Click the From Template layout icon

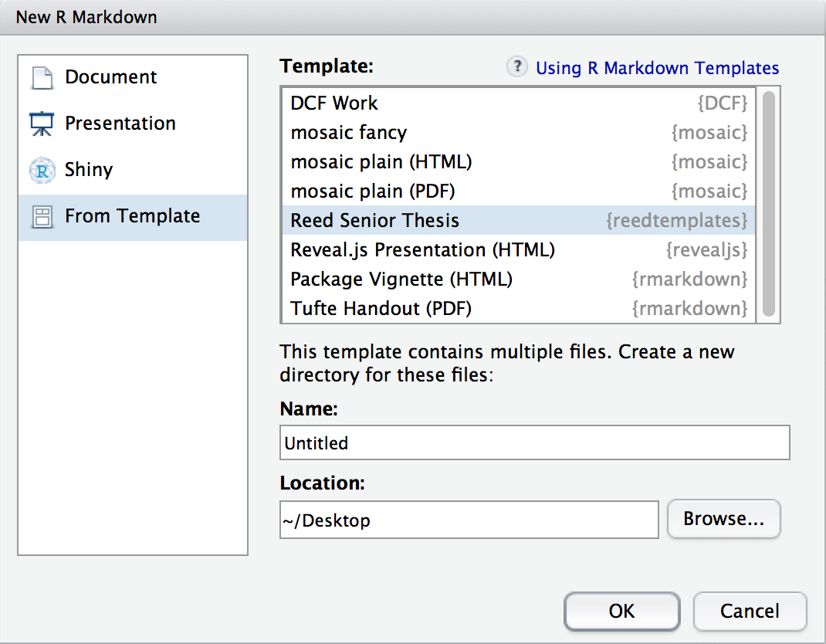coord(42,217)
